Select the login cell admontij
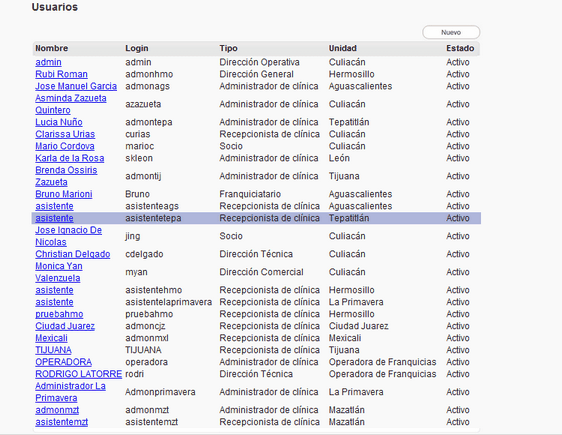This screenshot has width=562, height=435. tap(143, 176)
